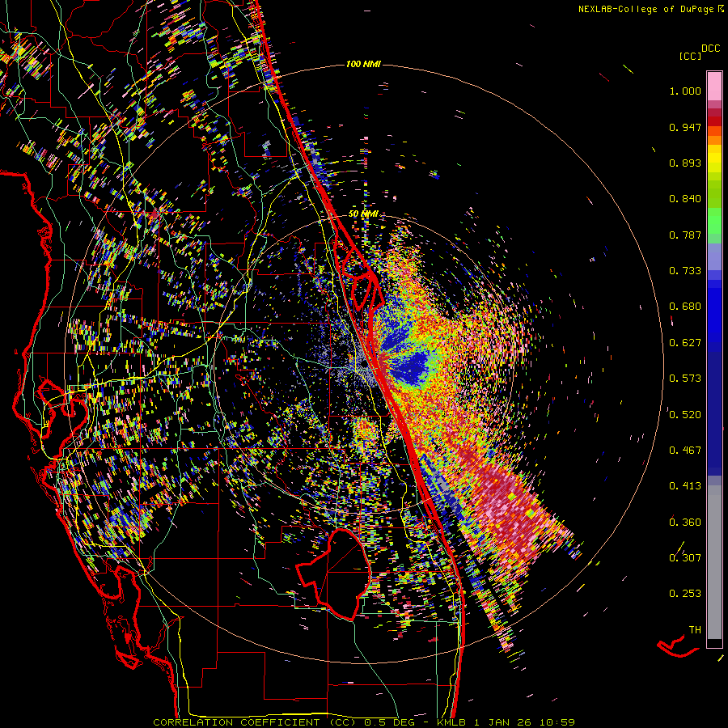The image size is (728, 728).
Task: Click the pink top segment of the color bar
Action: 714,86
